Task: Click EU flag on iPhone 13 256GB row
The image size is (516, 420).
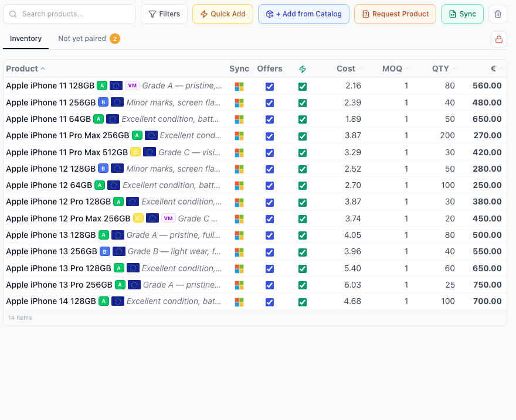Action: pos(119,252)
